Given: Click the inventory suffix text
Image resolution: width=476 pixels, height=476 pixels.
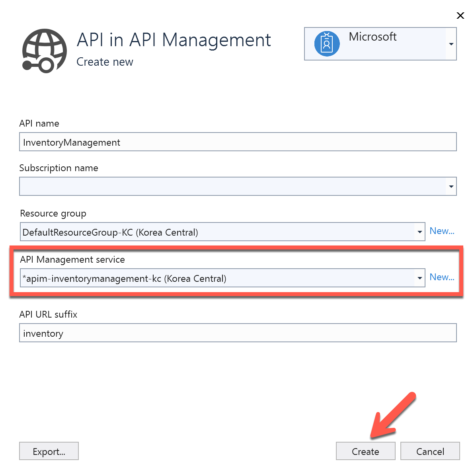Looking at the screenshot, I should (x=43, y=333).
